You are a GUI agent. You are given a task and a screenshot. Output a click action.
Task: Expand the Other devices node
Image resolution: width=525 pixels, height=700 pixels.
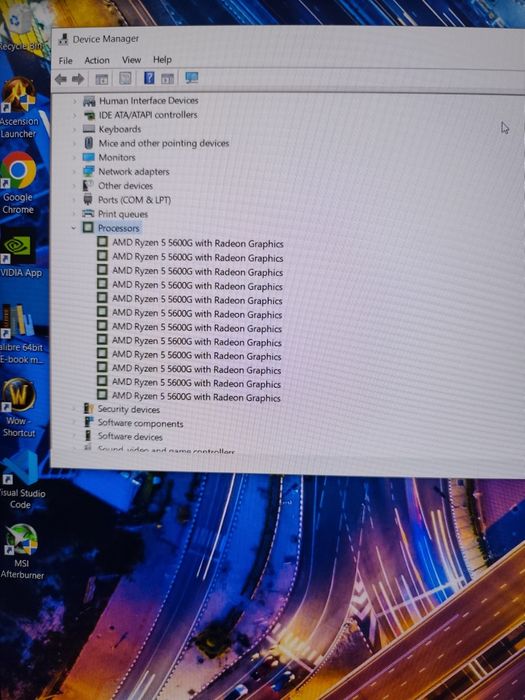(75, 186)
